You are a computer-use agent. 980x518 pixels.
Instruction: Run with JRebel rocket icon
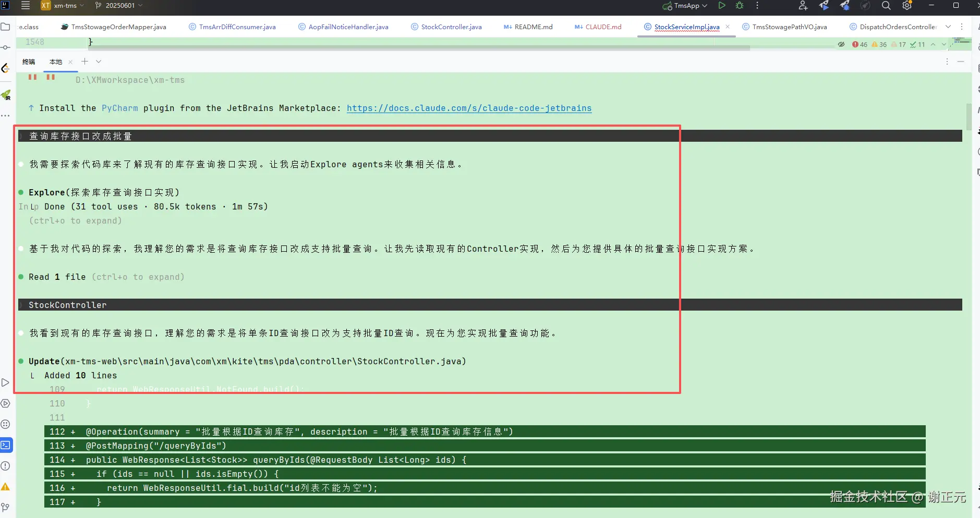pyautogui.click(x=824, y=6)
